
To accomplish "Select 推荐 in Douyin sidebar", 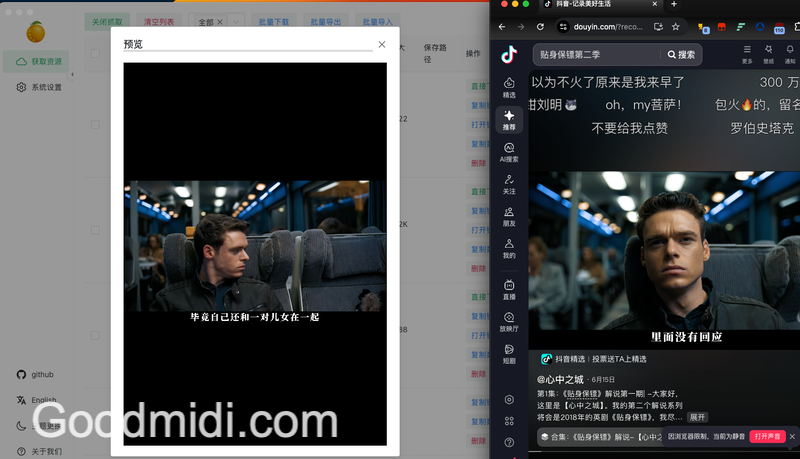I will click(x=509, y=120).
